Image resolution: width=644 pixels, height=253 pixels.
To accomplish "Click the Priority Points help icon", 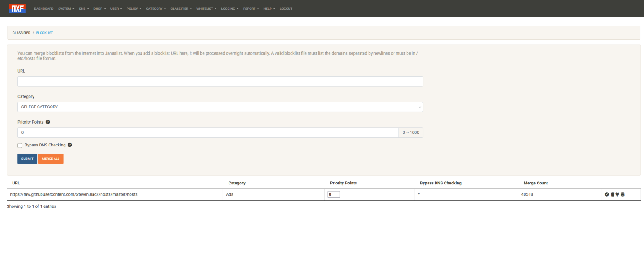I will coord(48,122).
